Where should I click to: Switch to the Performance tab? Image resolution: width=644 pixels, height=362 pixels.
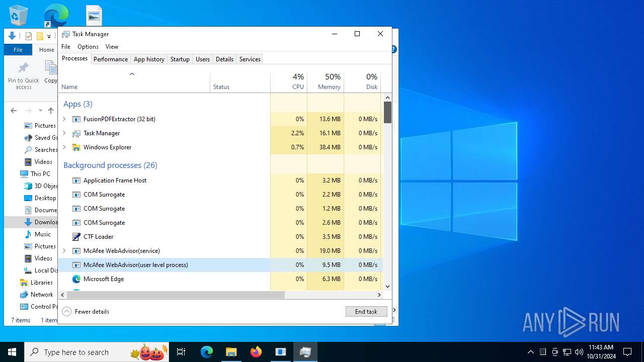(x=111, y=59)
